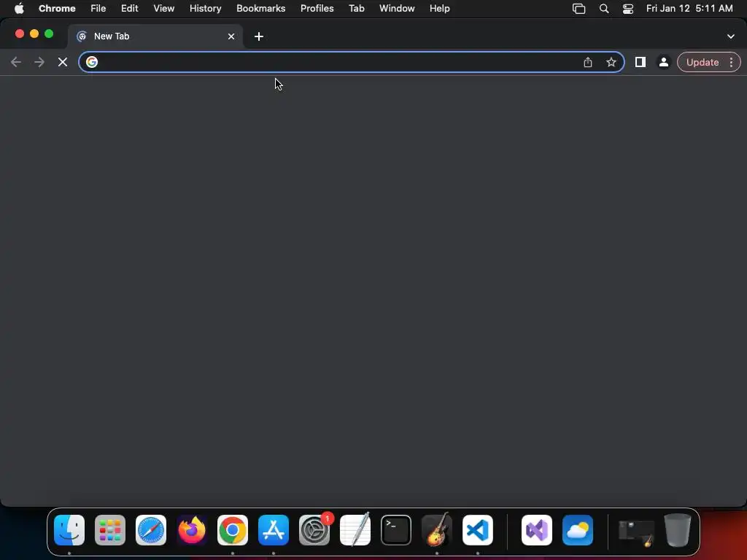Open Chrome's three-dot menu
The image size is (747, 560).
pos(731,63)
